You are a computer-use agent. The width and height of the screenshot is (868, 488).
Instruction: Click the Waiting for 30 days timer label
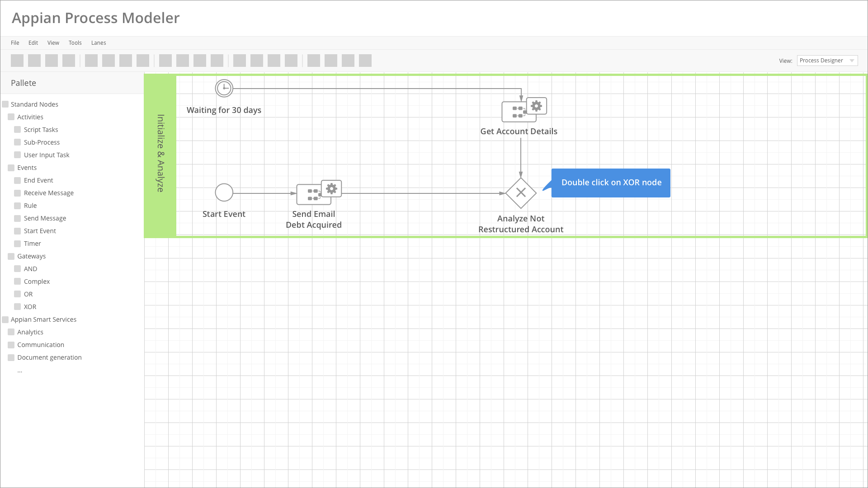(224, 110)
